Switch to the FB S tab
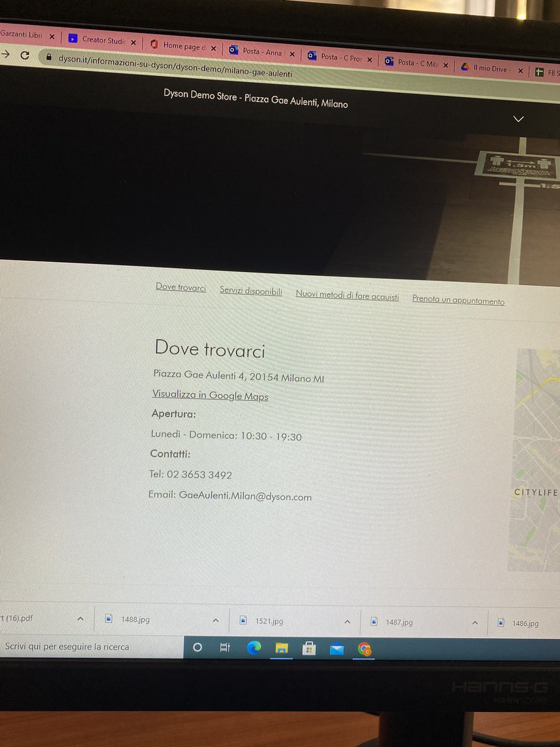Screen dimensions: 560x747 point(546,73)
